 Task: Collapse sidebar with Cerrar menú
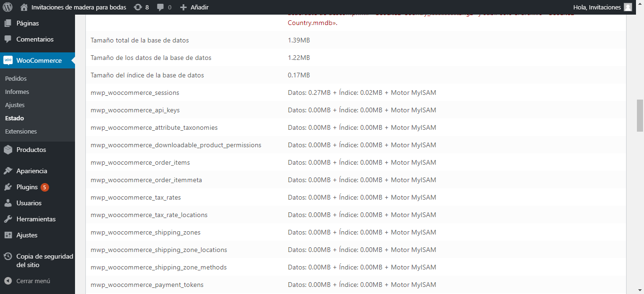(x=33, y=281)
